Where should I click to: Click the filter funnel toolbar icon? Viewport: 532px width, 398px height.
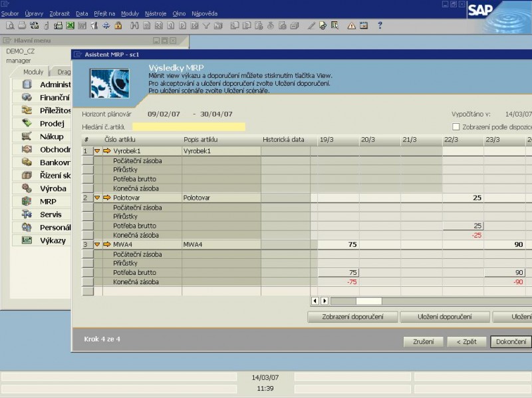click(206, 26)
